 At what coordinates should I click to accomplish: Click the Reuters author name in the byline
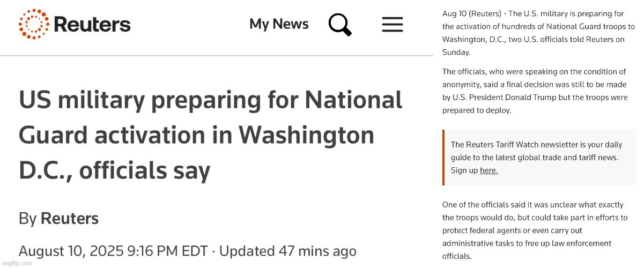coord(69,219)
